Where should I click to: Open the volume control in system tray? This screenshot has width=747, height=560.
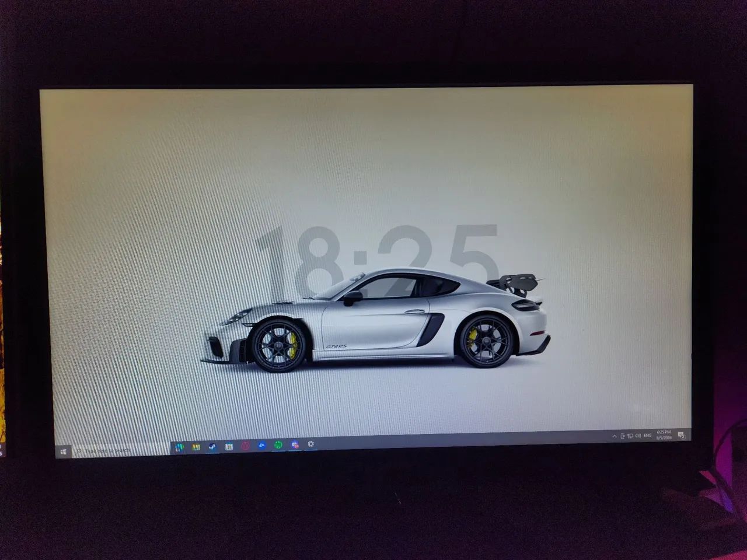[x=637, y=436]
